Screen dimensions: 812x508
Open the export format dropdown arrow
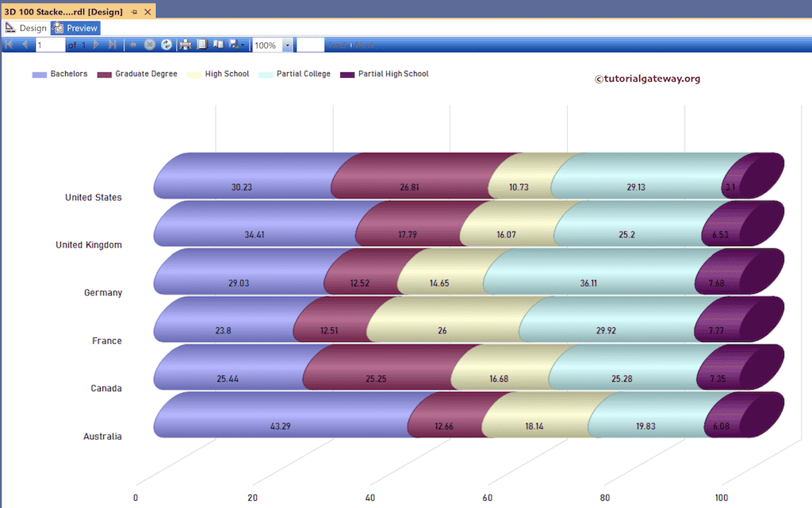click(241, 45)
